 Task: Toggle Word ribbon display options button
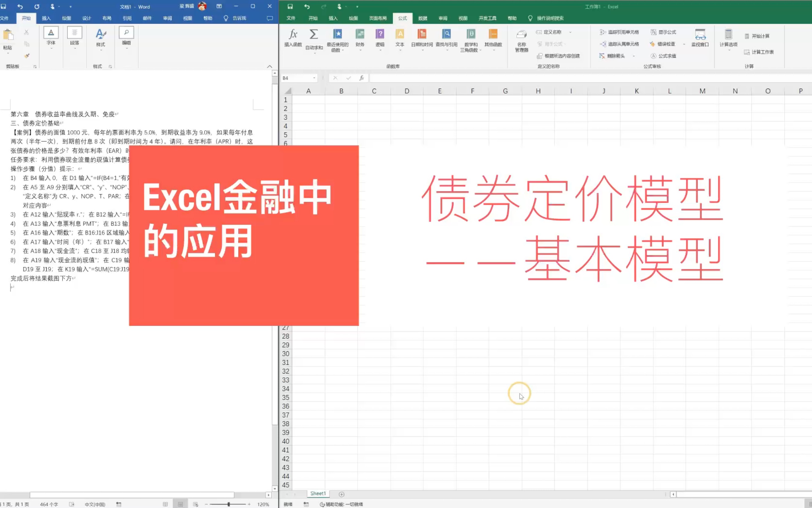(219, 6)
